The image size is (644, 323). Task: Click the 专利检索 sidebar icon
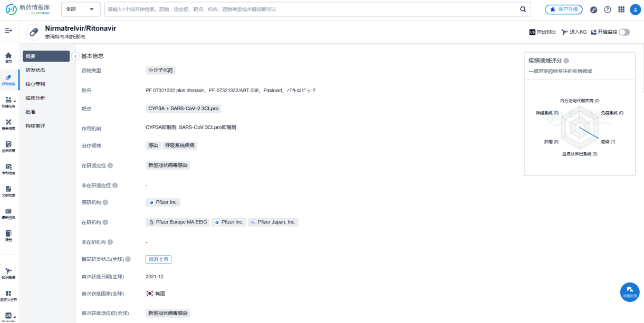point(8,168)
